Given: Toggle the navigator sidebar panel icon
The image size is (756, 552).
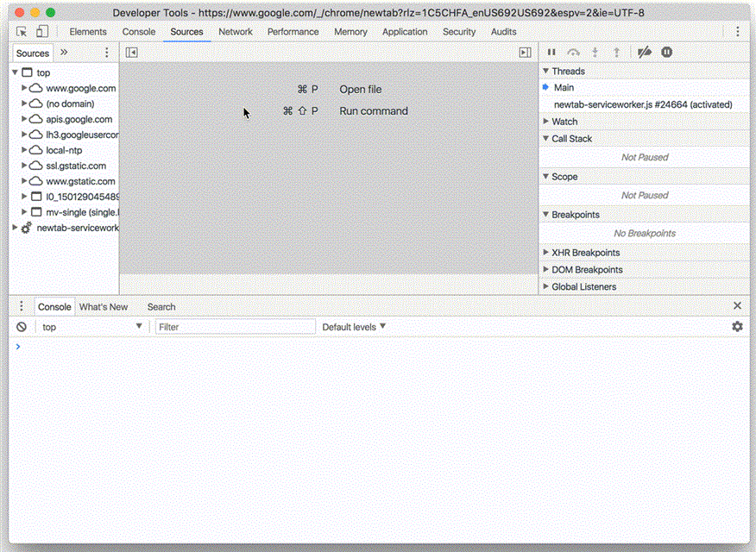Looking at the screenshot, I should 131,53.
